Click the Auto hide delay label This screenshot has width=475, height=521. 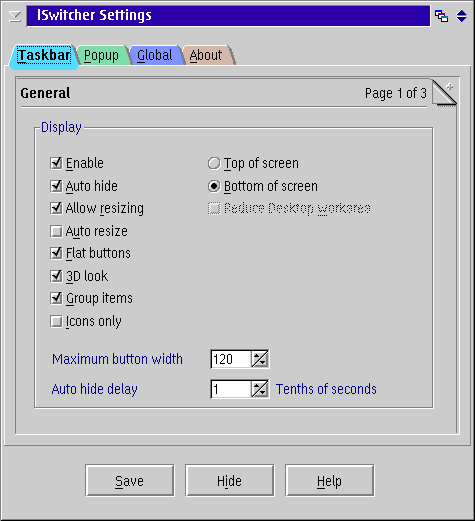[x=95, y=389]
